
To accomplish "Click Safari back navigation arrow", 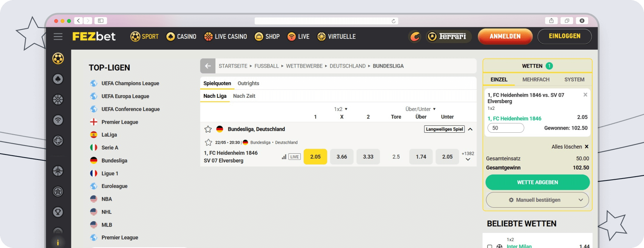I will tap(79, 21).
